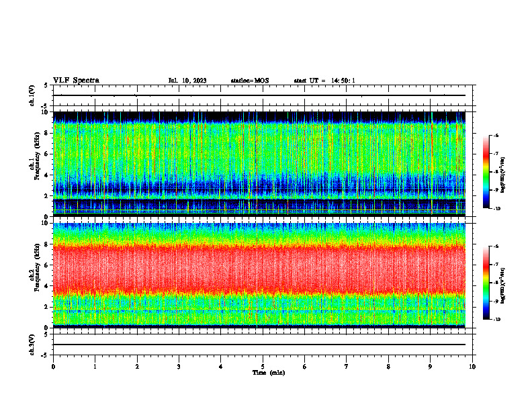Select the date text "Jul. 10, 2023"
The height and width of the screenshot is (411, 532).
(187, 81)
